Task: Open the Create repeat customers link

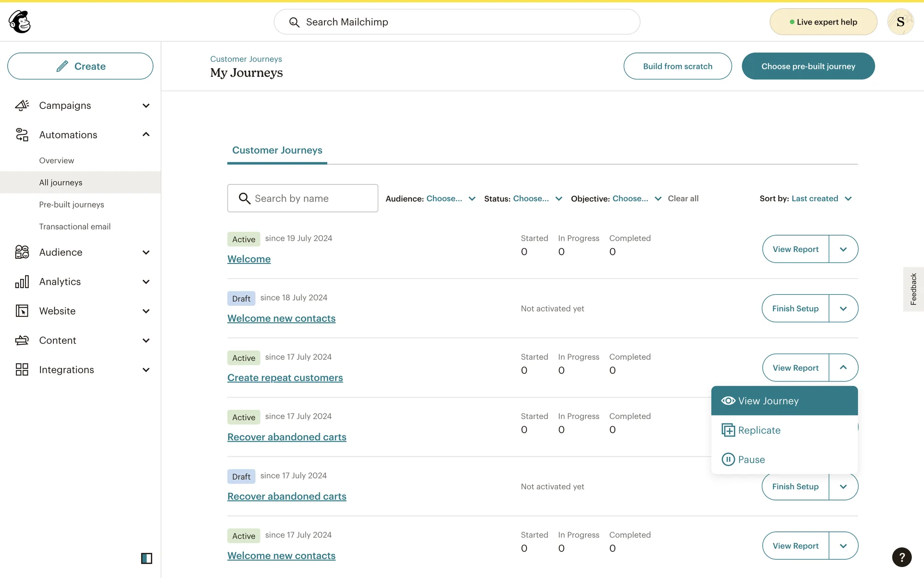Action: [285, 378]
